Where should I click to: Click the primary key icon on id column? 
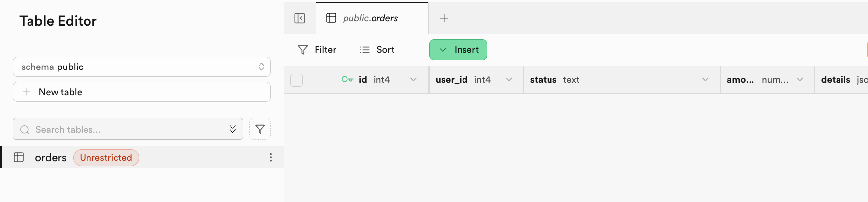(x=347, y=79)
